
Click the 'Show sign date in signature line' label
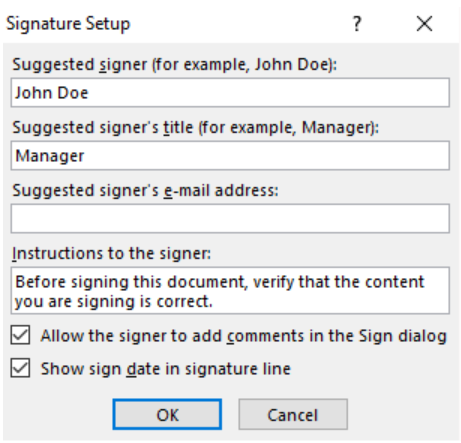point(166,369)
